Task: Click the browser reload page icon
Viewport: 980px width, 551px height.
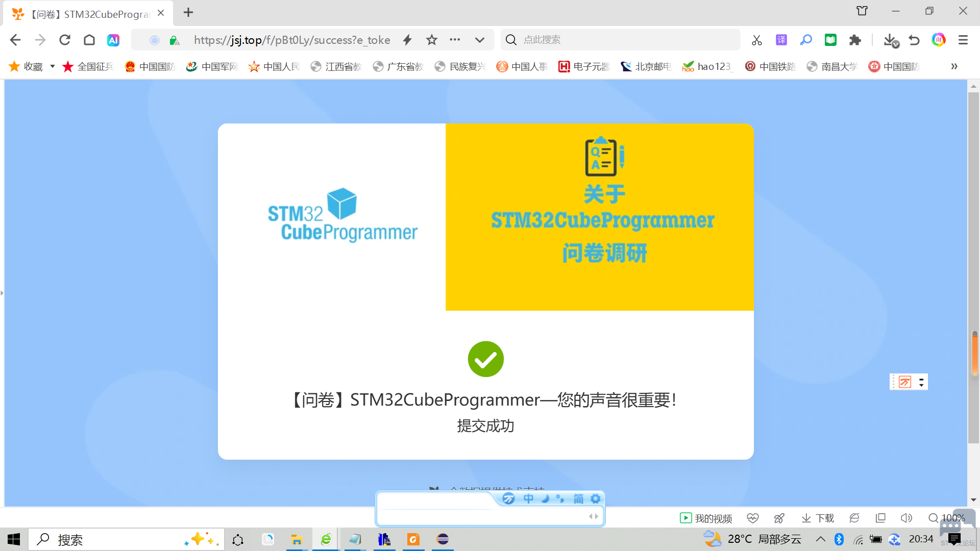Action: 65,40
